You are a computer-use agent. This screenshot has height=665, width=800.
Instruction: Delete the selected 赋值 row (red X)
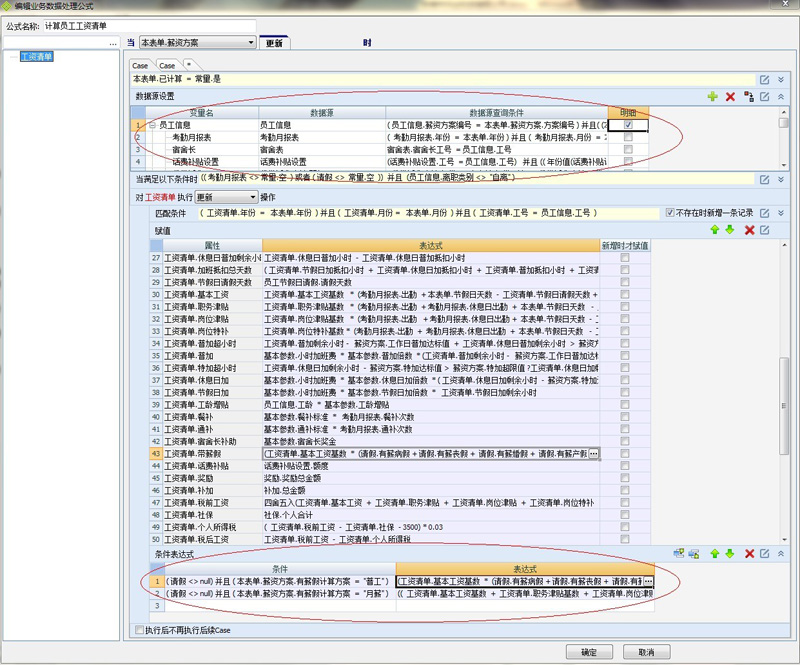(749, 230)
